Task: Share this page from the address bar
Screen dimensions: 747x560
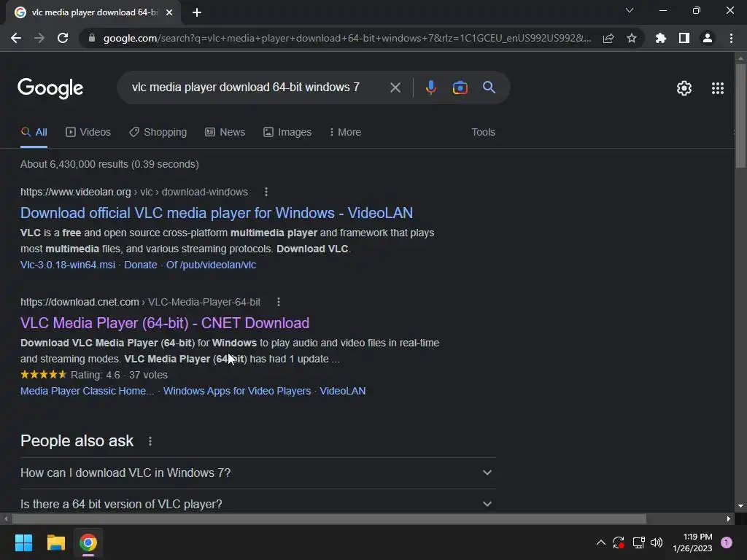Action: tap(608, 39)
